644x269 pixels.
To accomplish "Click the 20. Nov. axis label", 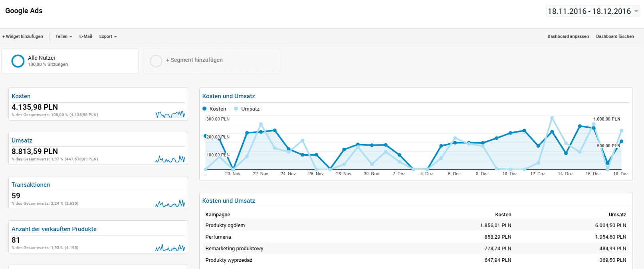I will [x=233, y=174].
